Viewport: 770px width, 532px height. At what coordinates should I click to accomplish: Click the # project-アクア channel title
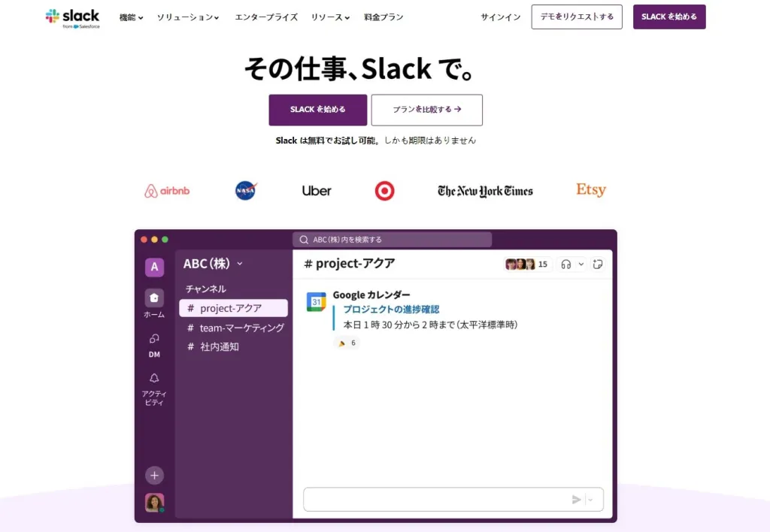(x=350, y=264)
